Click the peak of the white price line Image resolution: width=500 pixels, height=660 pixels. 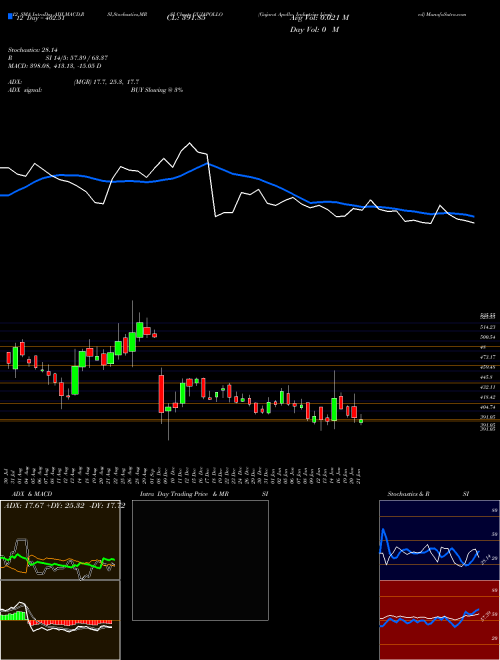tap(189, 144)
